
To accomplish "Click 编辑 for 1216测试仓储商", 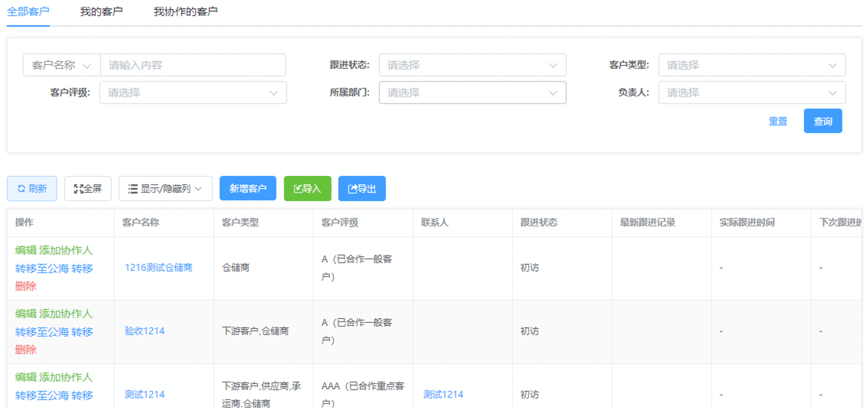I will pyautogui.click(x=26, y=250).
